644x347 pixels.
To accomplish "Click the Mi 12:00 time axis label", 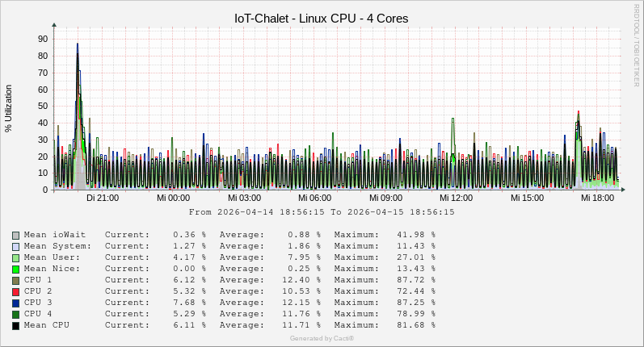I will (456, 198).
